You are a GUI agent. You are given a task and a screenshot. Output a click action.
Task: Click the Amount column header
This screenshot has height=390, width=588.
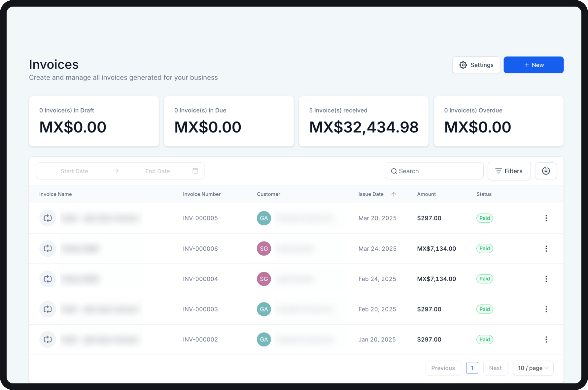[x=426, y=194]
